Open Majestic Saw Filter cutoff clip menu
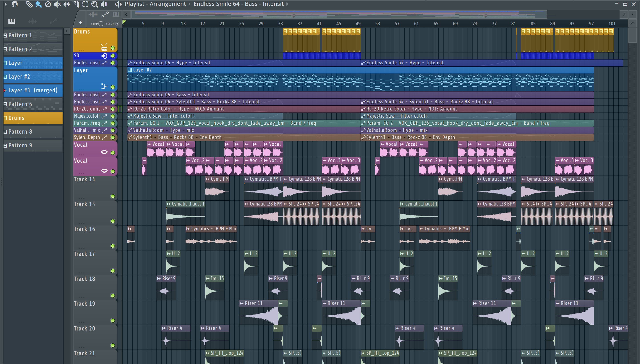Image resolution: width=640 pixels, height=364 pixels. [x=130, y=116]
